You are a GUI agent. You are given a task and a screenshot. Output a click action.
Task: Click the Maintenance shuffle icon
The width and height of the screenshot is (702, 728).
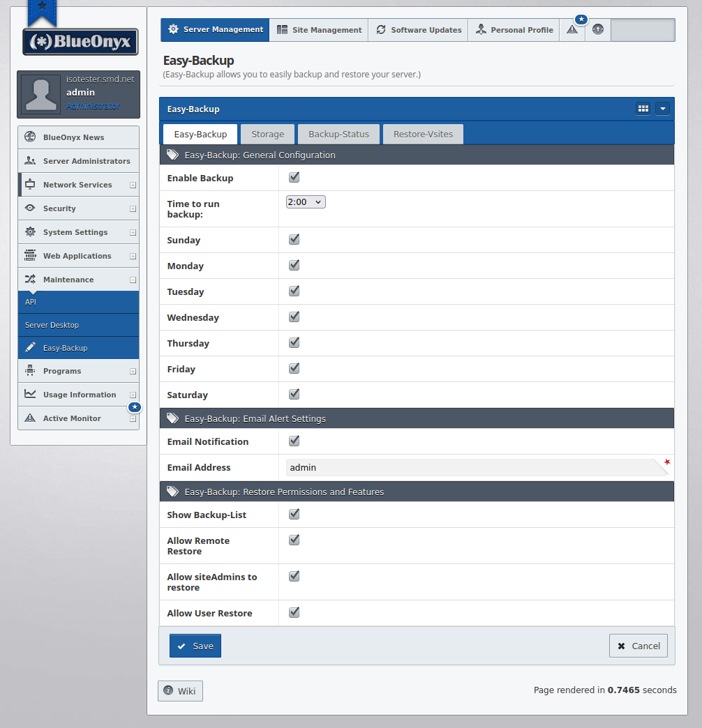(30, 279)
